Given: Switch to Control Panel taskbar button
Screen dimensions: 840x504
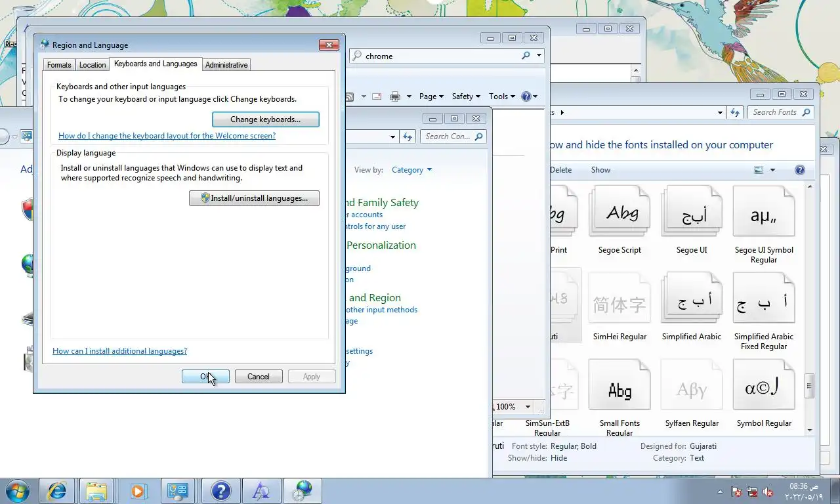Looking at the screenshot, I should (x=177, y=491).
